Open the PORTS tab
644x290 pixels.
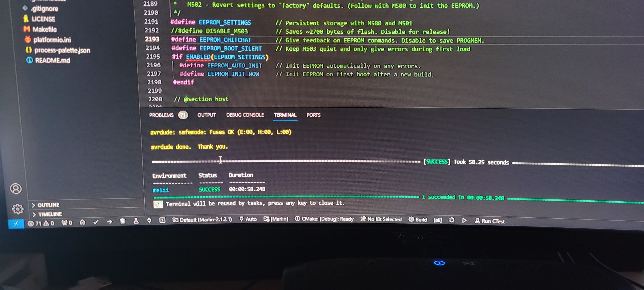314,115
